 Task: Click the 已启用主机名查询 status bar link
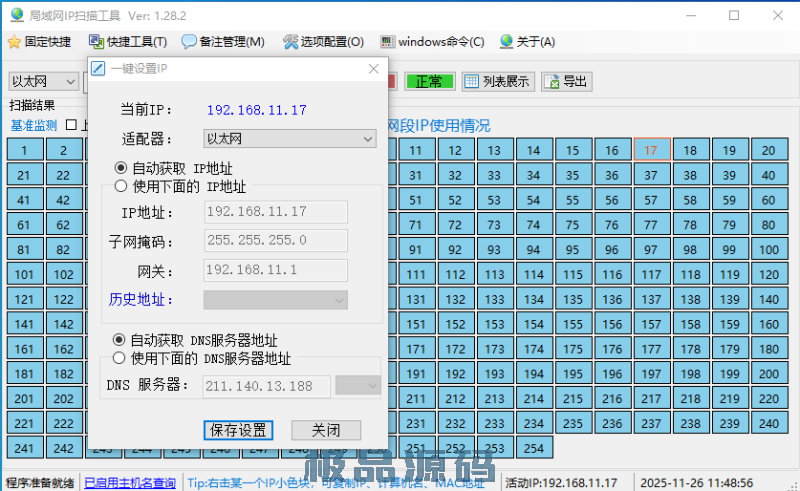click(x=130, y=483)
